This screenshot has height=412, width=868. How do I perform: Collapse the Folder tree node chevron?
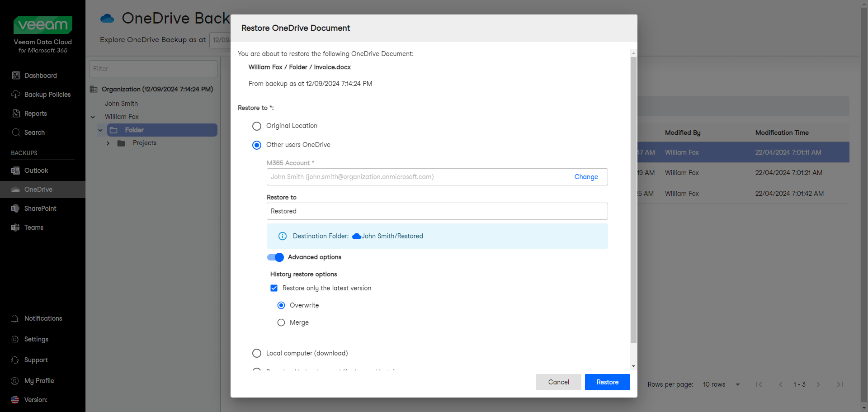coord(100,130)
